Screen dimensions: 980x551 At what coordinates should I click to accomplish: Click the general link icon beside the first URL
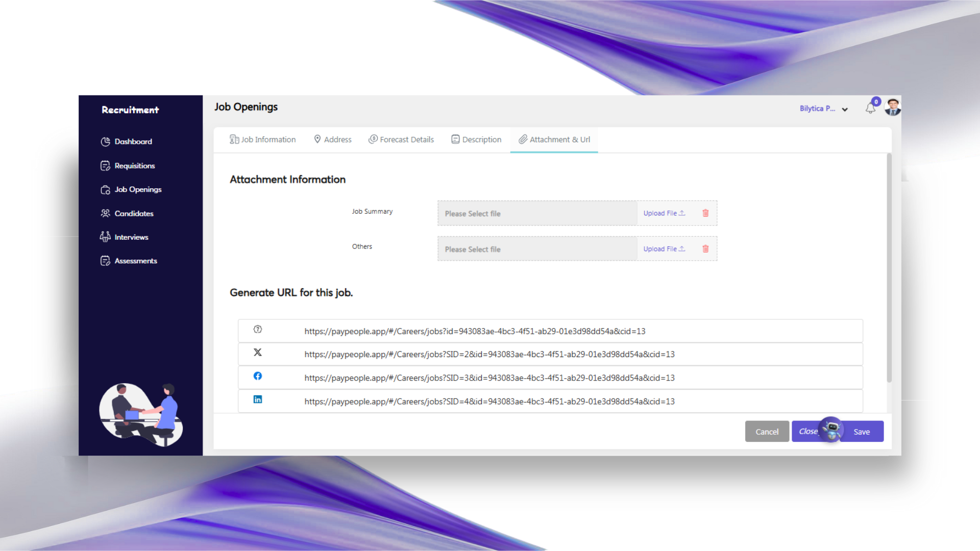(258, 330)
